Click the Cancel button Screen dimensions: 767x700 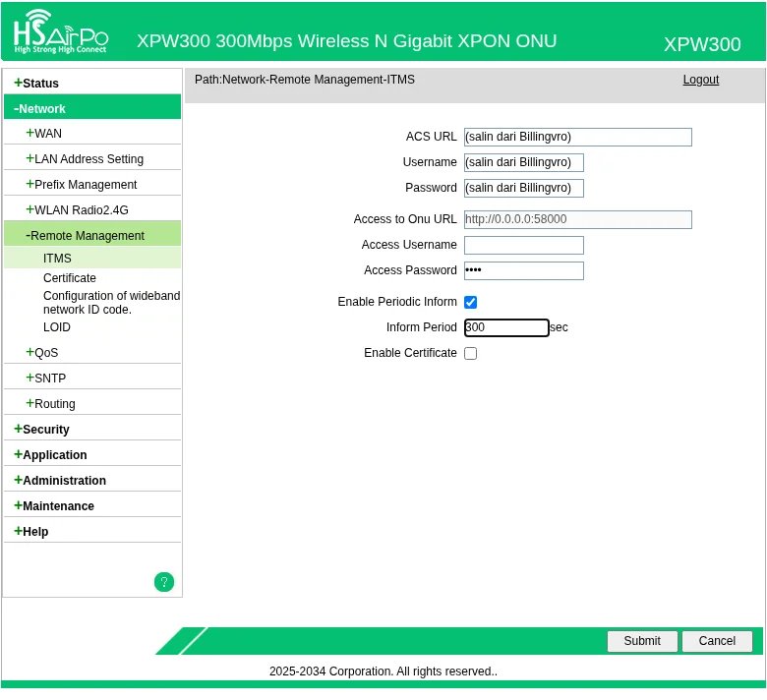(x=717, y=640)
